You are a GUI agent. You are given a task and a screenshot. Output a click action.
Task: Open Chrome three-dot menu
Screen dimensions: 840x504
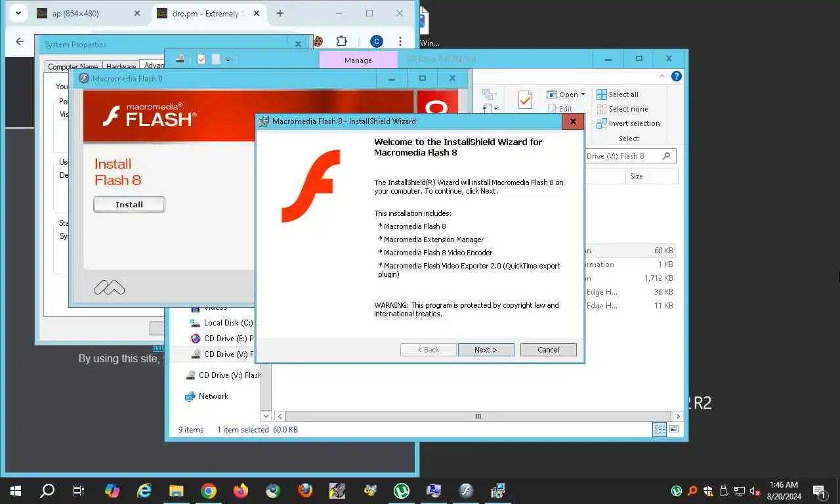[x=400, y=41]
